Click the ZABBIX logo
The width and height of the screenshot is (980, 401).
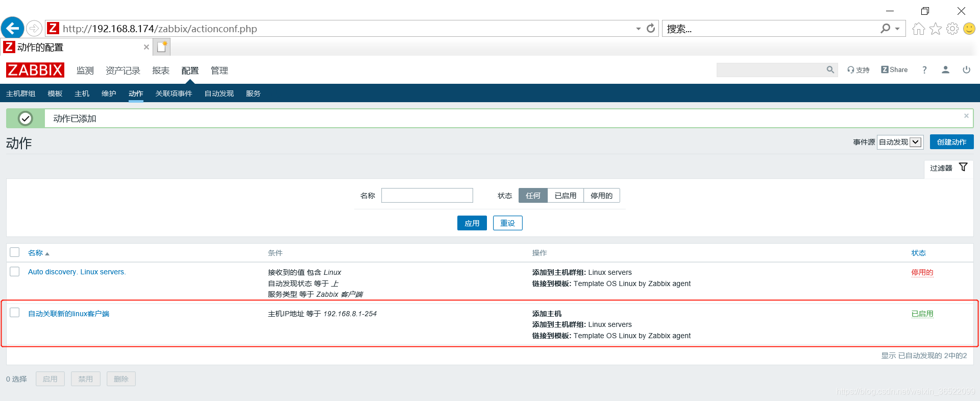(35, 70)
